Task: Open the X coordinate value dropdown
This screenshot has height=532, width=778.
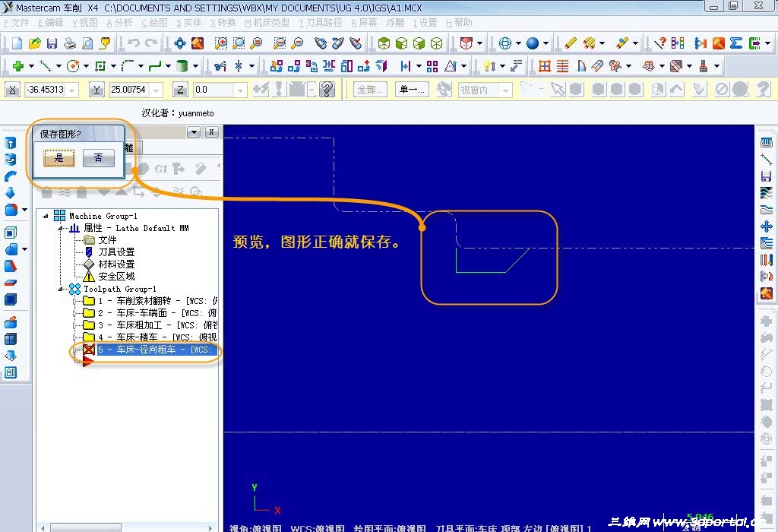Action: click(x=72, y=90)
